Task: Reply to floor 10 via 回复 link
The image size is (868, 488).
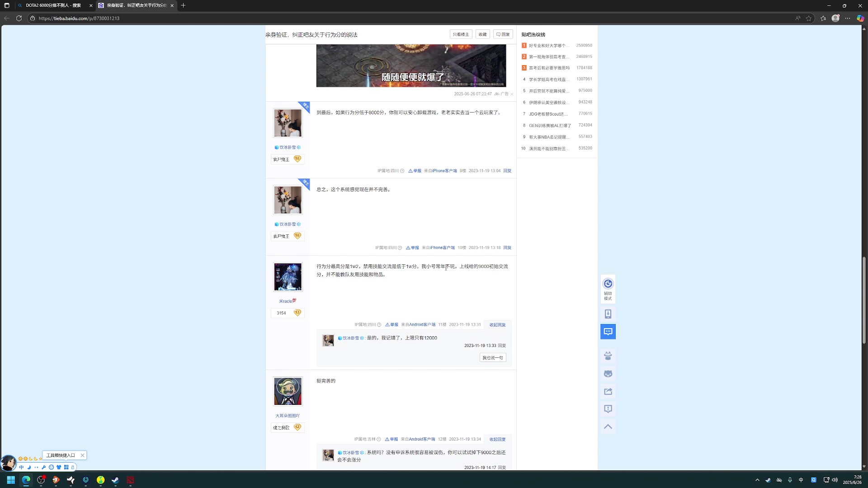Action: [x=507, y=248]
